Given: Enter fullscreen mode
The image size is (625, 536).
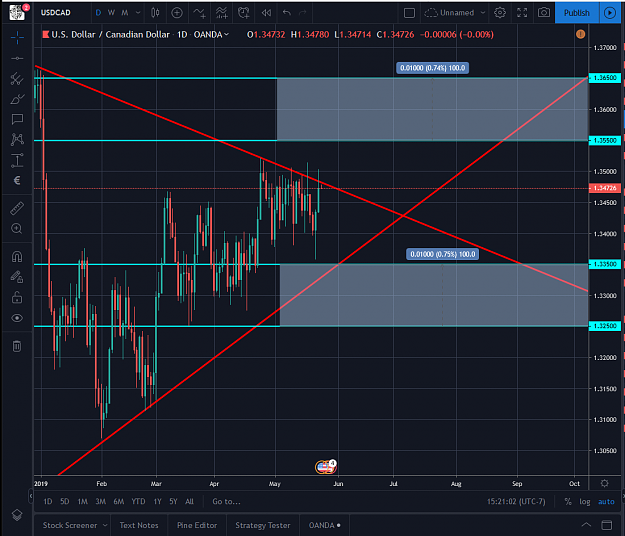Looking at the screenshot, I should click(522, 13).
